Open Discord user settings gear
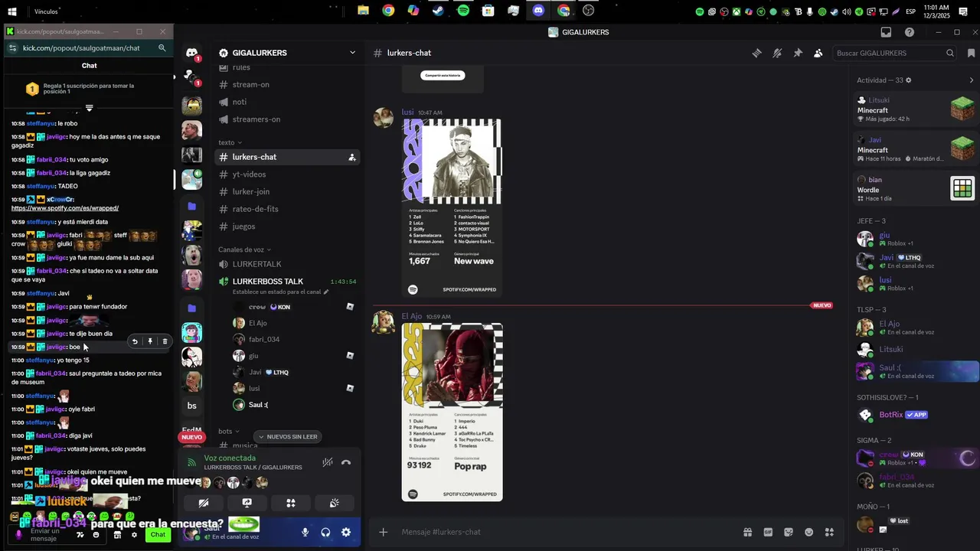This screenshot has width=980, height=551. point(346,532)
